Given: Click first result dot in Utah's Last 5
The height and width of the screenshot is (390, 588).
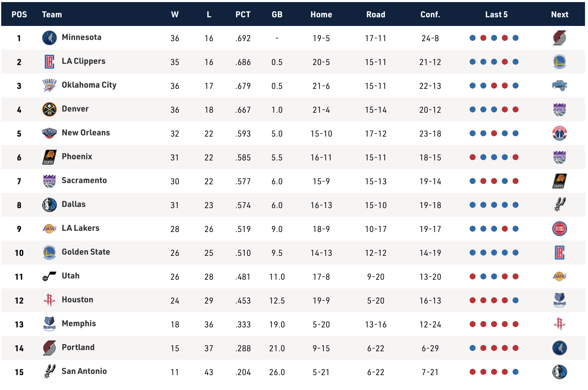Looking at the screenshot, I should [x=473, y=276].
